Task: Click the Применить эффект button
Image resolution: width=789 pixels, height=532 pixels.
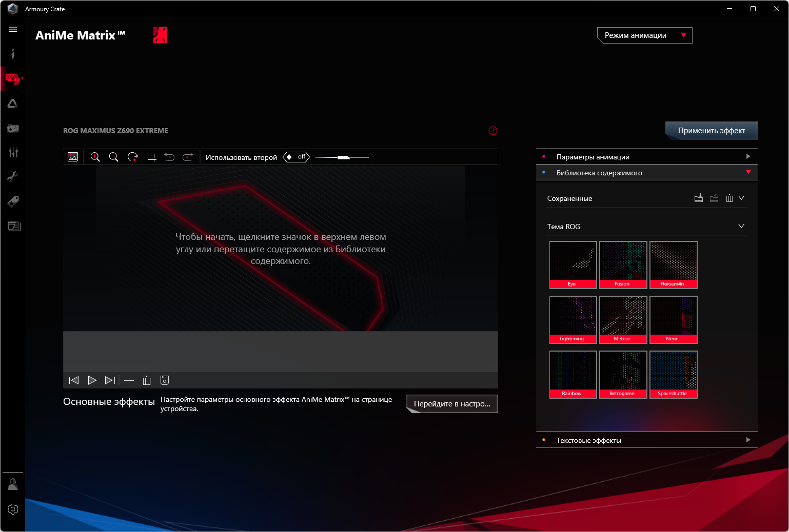Action: point(712,131)
